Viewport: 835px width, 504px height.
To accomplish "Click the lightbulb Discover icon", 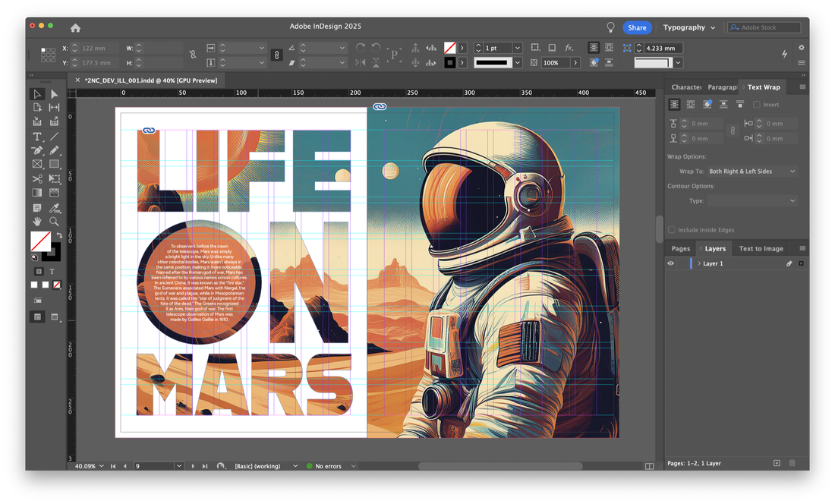I will (610, 27).
